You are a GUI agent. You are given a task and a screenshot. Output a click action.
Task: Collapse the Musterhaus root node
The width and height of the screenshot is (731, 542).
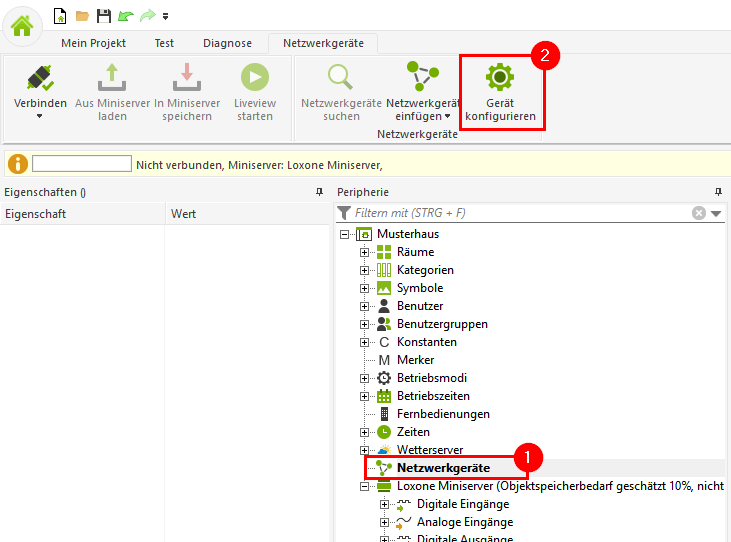345,234
